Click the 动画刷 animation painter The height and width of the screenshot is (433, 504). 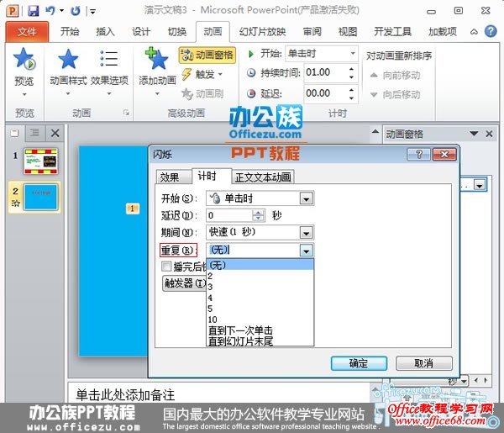202,93
